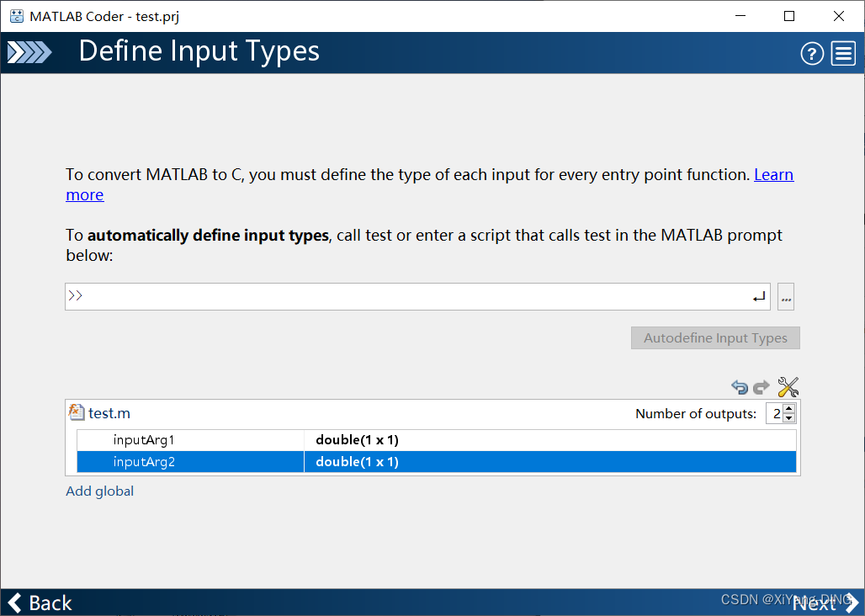Screen dimensions: 865x616
Task: Go Back to the previous step
Action: 40,603
